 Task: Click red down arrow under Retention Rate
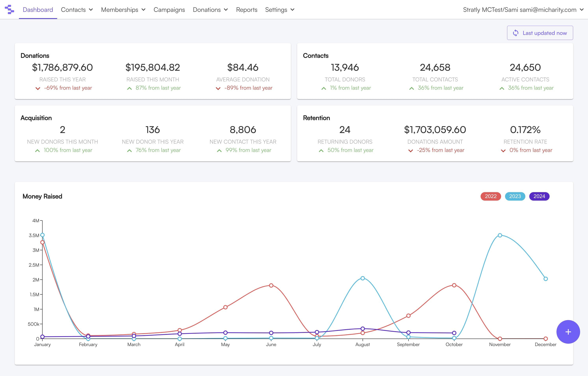[x=503, y=151]
